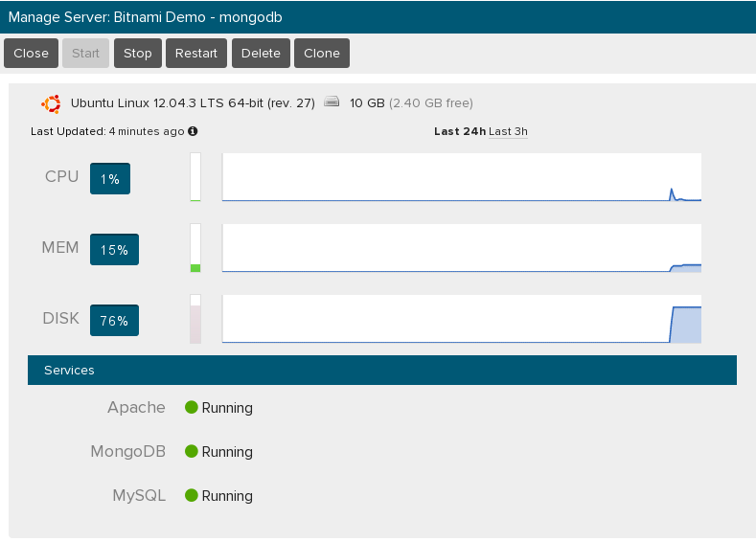The height and width of the screenshot is (542, 756).
Task: Click MongoDB green running status dot
Action: [x=192, y=451]
